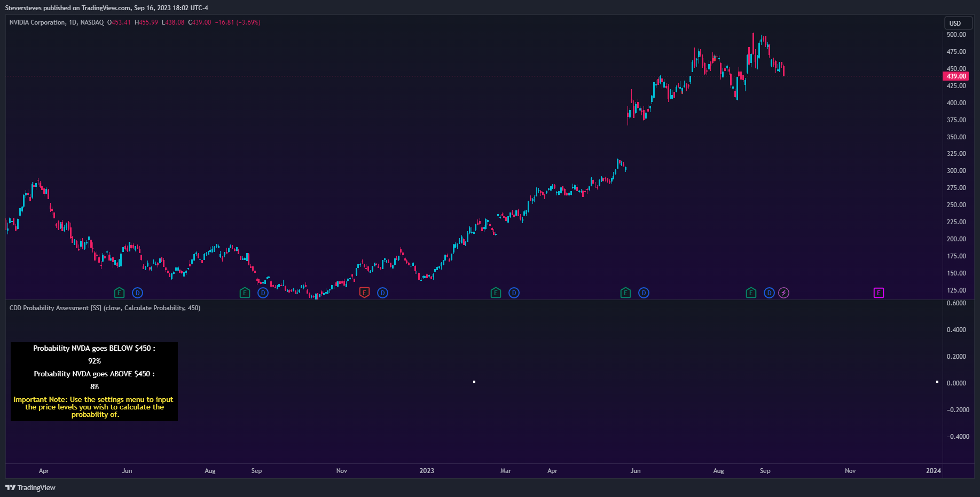The image size is (980, 497).
Task: Click the 0.2000 indicator scale label
Action: coord(956,357)
